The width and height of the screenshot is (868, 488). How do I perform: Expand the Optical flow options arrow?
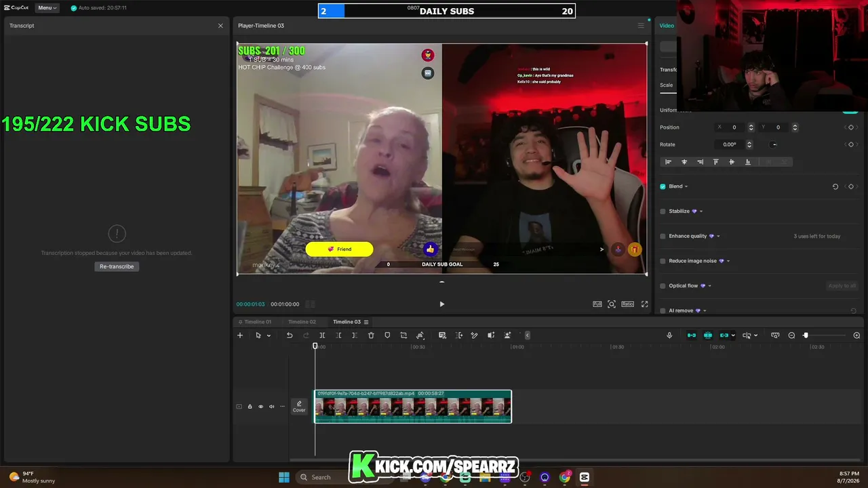[709, 286]
